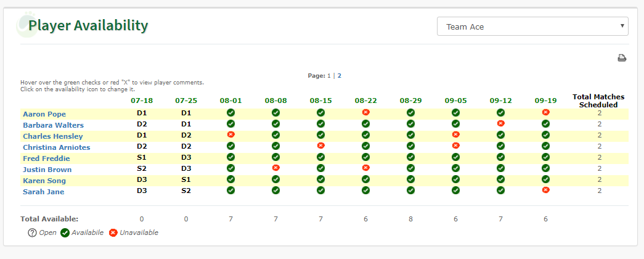Open the Team Ace dropdown

[x=532, y=27]
